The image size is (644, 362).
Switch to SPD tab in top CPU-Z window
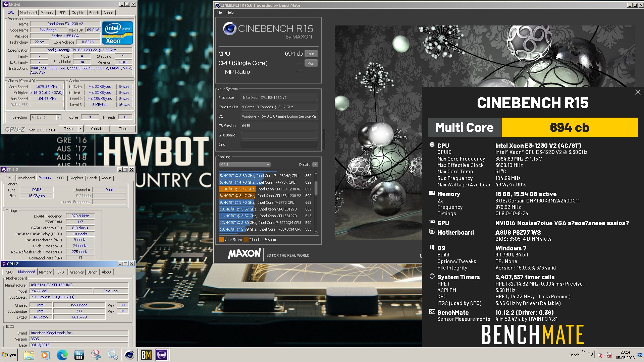click(x=62, y=13)
